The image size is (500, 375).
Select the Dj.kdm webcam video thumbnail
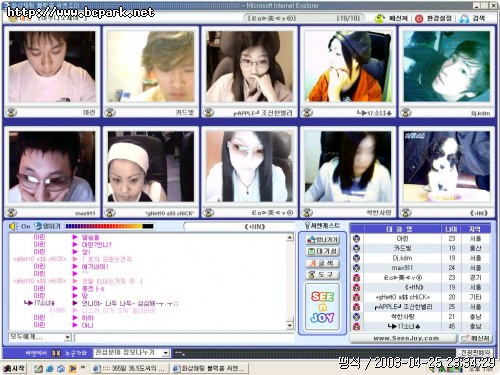(x=447, y=67)
